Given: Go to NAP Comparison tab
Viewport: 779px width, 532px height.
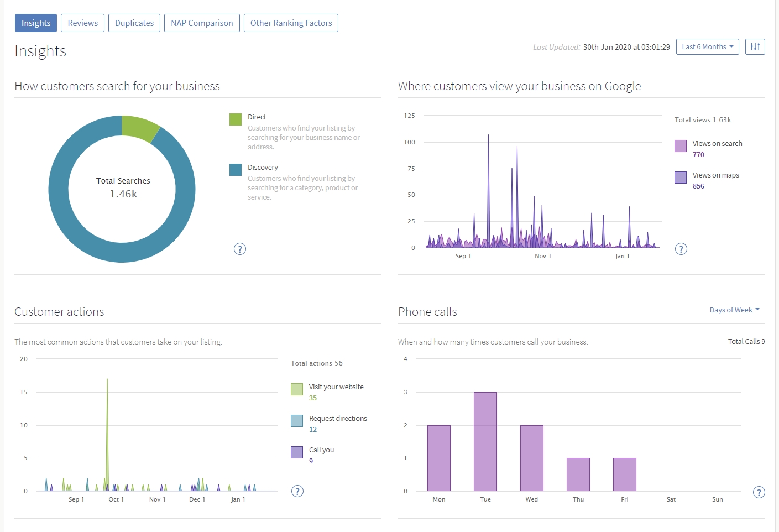Looking at the screenshot, I should pyautogui.click(x=202, y=23).
